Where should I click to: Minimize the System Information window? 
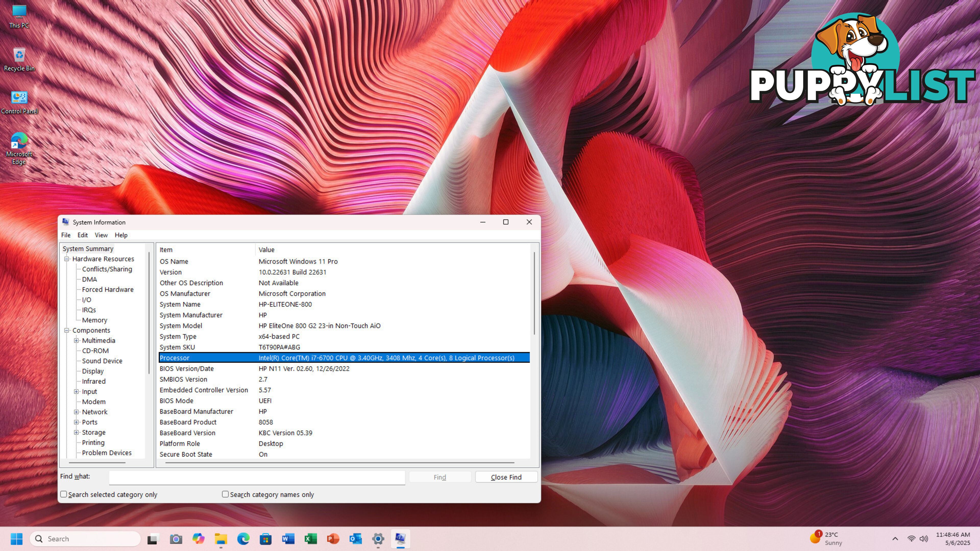pos(483,222)
